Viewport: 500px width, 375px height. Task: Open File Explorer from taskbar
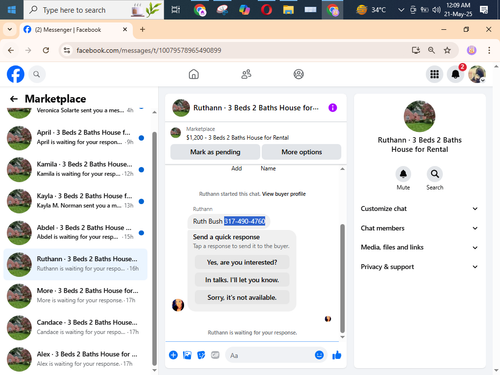click(288, 10)
